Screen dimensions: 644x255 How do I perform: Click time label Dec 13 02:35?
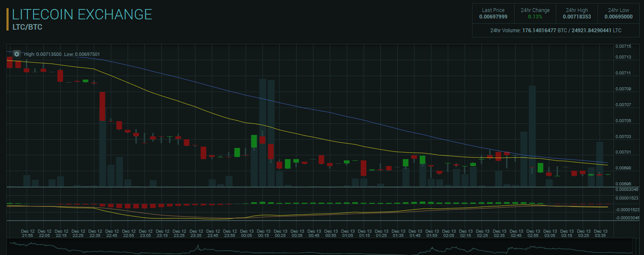click(500, 233)
